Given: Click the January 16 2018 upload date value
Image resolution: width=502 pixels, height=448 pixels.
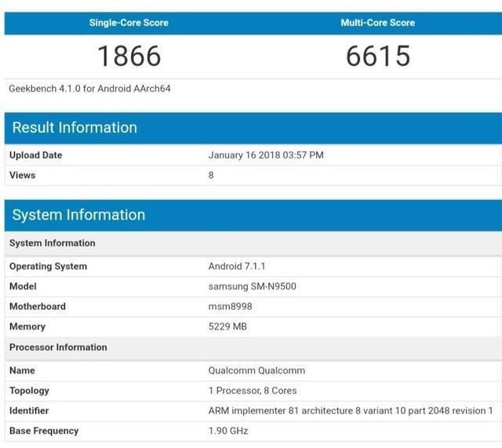Looking at the screenshot, I should pos(266,155).
